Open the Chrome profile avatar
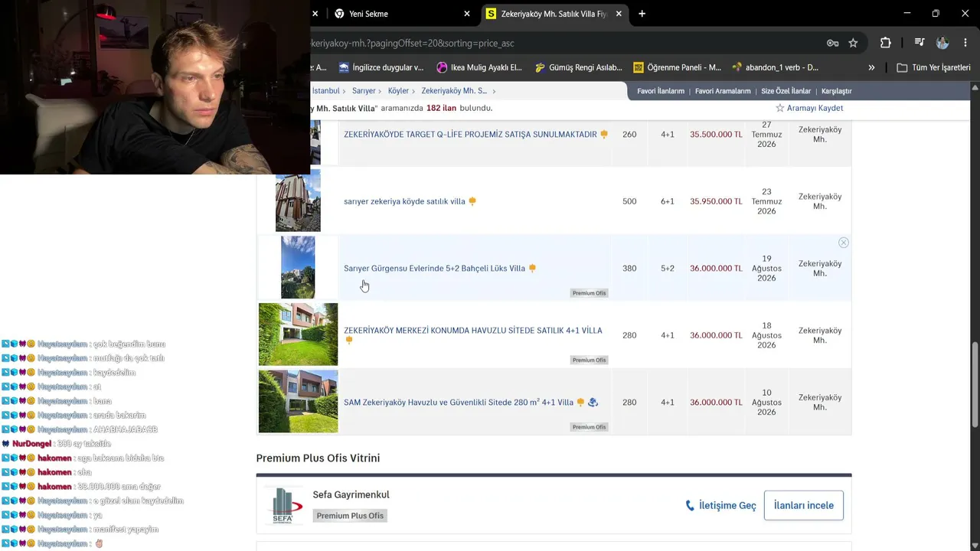This screenshot has width=980, height=551. [x=942, y=43]
